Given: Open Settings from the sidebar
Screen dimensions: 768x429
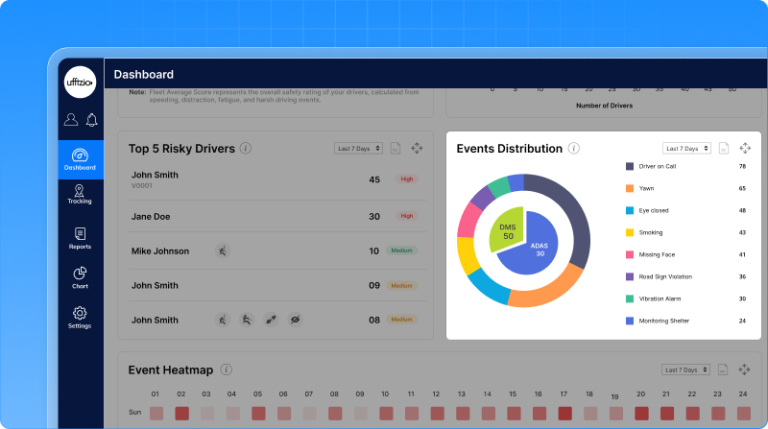Looking at the screenshot, I should pyautogui.click(x=79, y=318).
